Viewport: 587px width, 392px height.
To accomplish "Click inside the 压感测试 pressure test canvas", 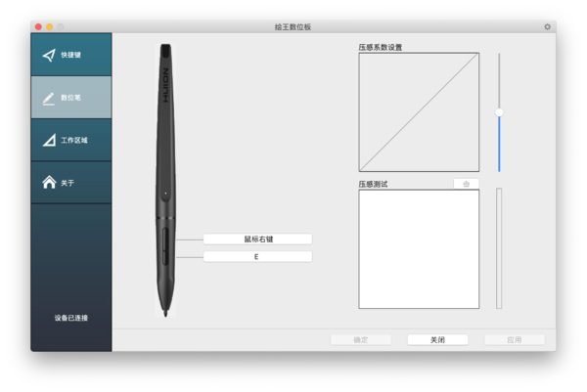I will [419, 249].
